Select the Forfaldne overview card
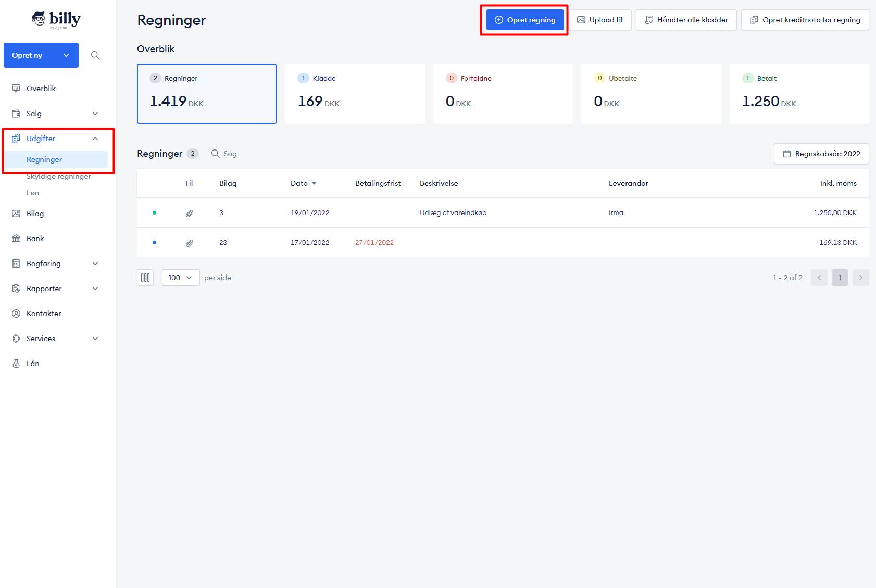Screen dimensions: 876x588 point(503,94)
